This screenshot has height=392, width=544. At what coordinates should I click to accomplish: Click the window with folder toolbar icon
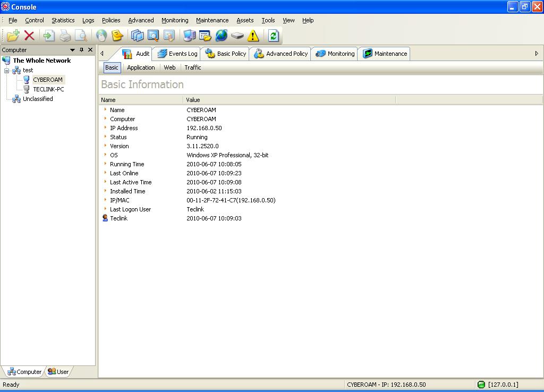coord(205,36)
